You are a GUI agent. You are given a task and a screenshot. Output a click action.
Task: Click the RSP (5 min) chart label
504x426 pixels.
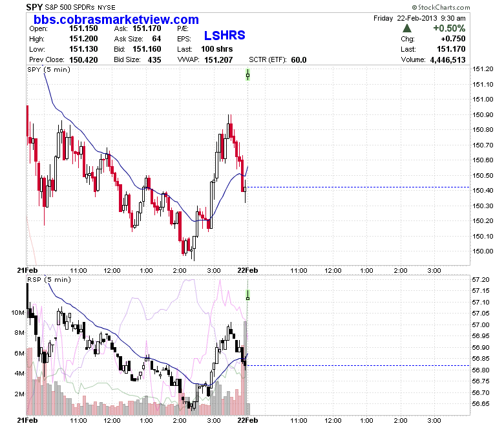tap(49, 279)
